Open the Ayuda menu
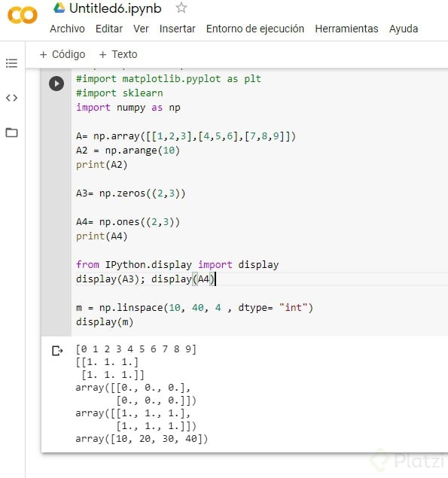The image size is (448, 478). [x=403, y=29]
